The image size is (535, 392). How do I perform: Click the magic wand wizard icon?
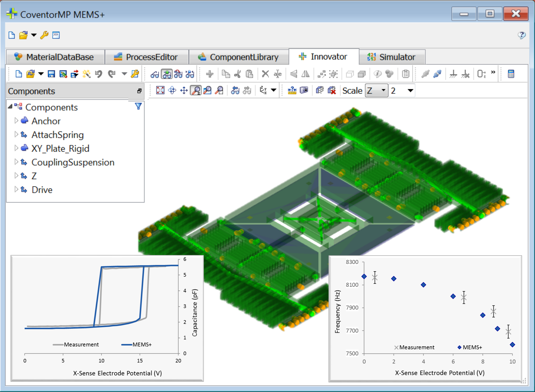click(86, 74)
